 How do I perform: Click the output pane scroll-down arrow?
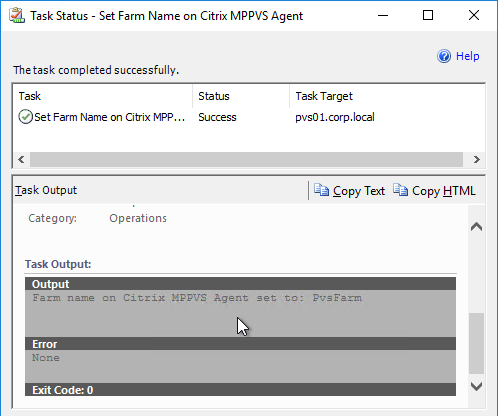(476, 386)
